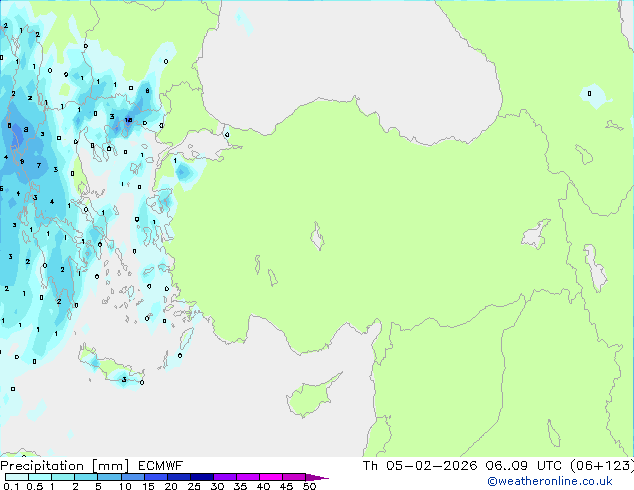634x490 pixels.
Task: Pick the legend color between 30 and 35
Action: pyautogui.click(x=229, y=477)
